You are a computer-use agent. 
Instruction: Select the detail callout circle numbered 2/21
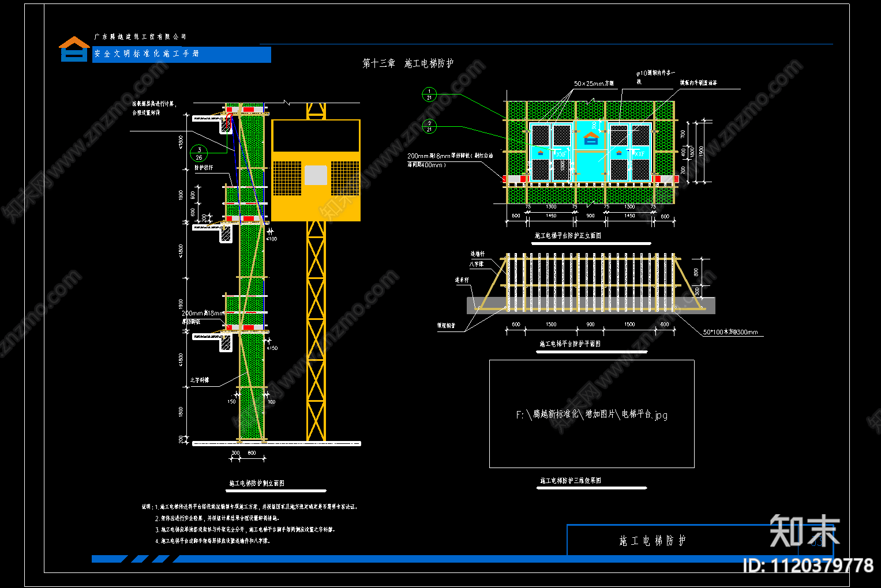(429, 126)
